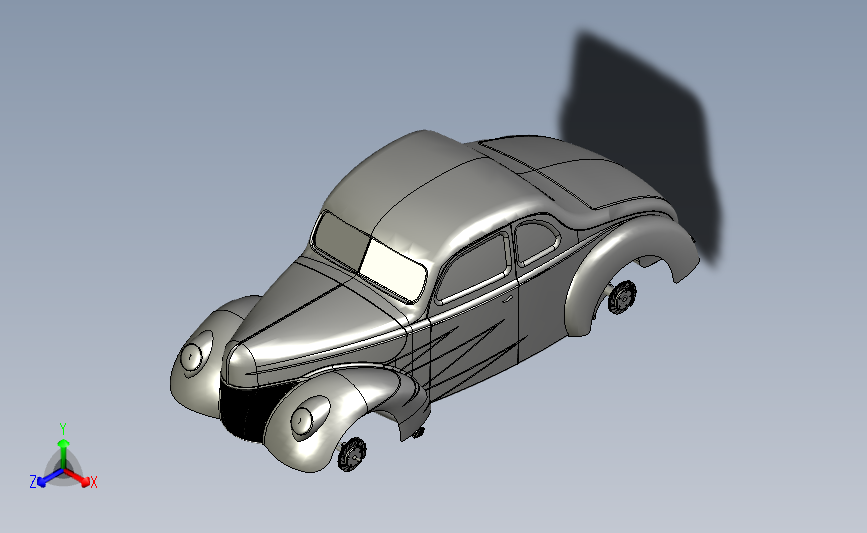This screenshot has width=867, height=533.
Task: Click the blue Z axis arrow
Action: pyautogui.click(x=50, y=479)
